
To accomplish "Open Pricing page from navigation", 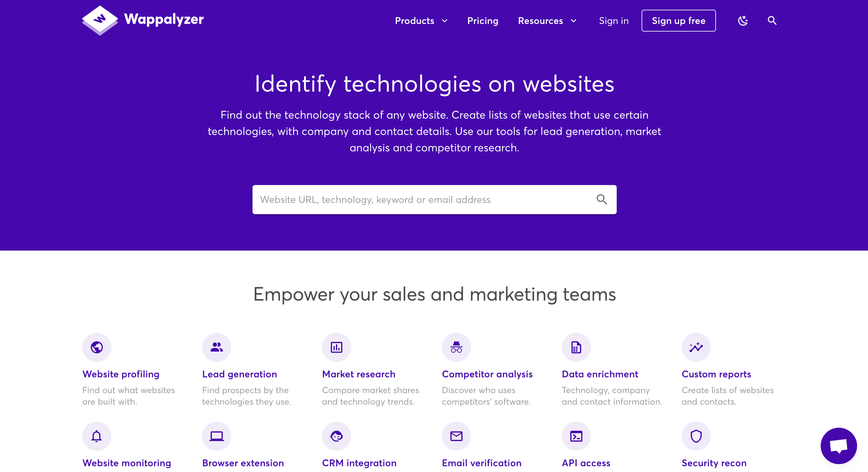I will pos(483,20).
